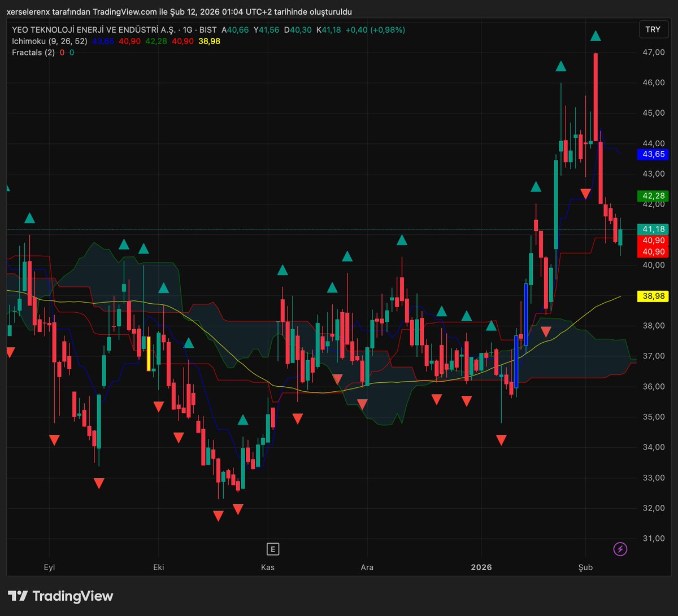678x616 pixels.
Task: Click the Eki month label on time axis
Action: [x=159, y=567]
